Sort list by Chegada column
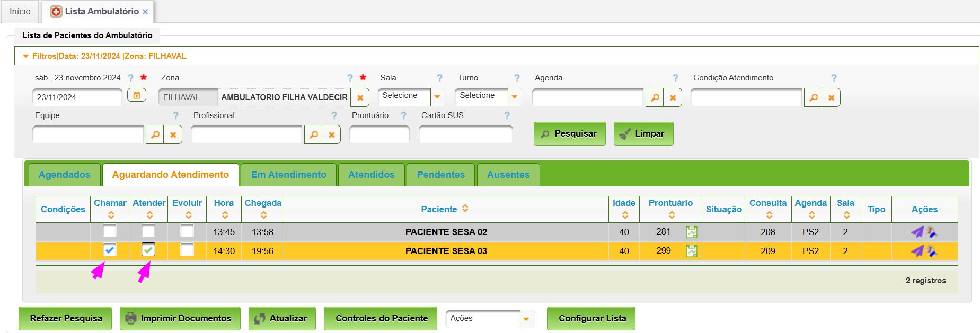The image size is (980, 333). pos(263,215)
